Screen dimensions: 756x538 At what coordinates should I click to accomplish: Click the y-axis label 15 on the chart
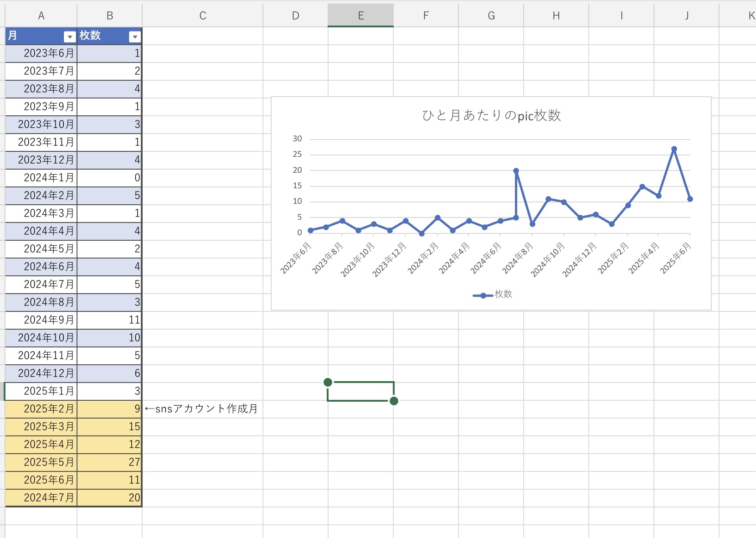[x=297, y=186]
